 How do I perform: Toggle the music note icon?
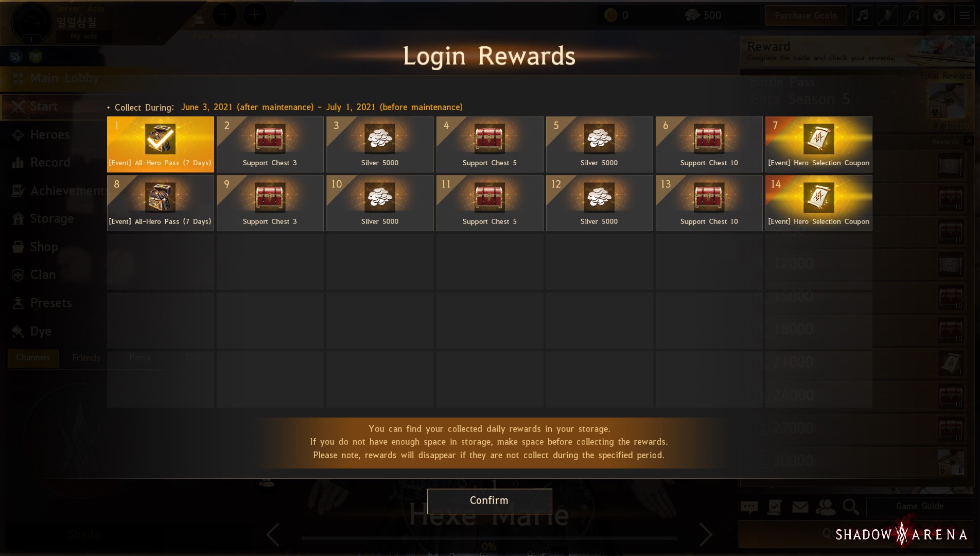point(863,15)
